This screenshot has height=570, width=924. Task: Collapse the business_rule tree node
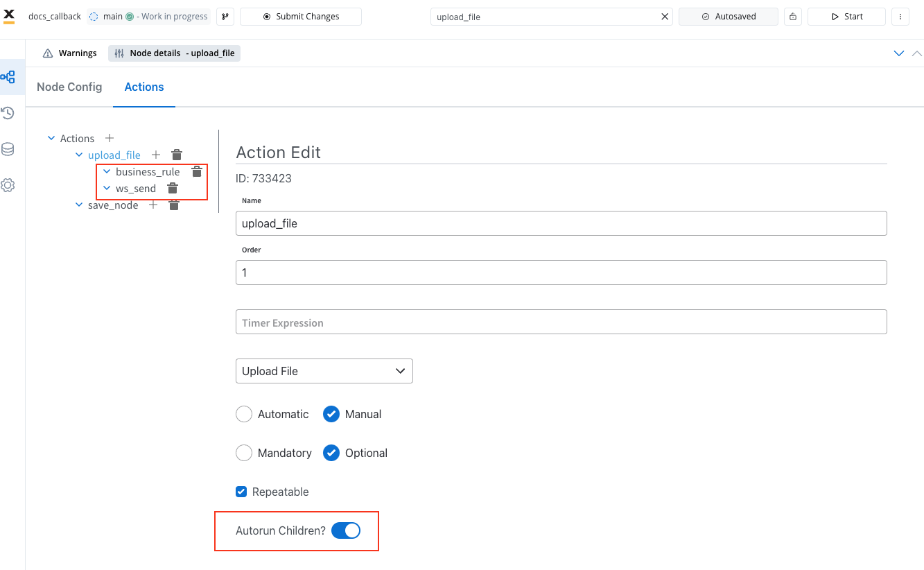pos(107,171)
